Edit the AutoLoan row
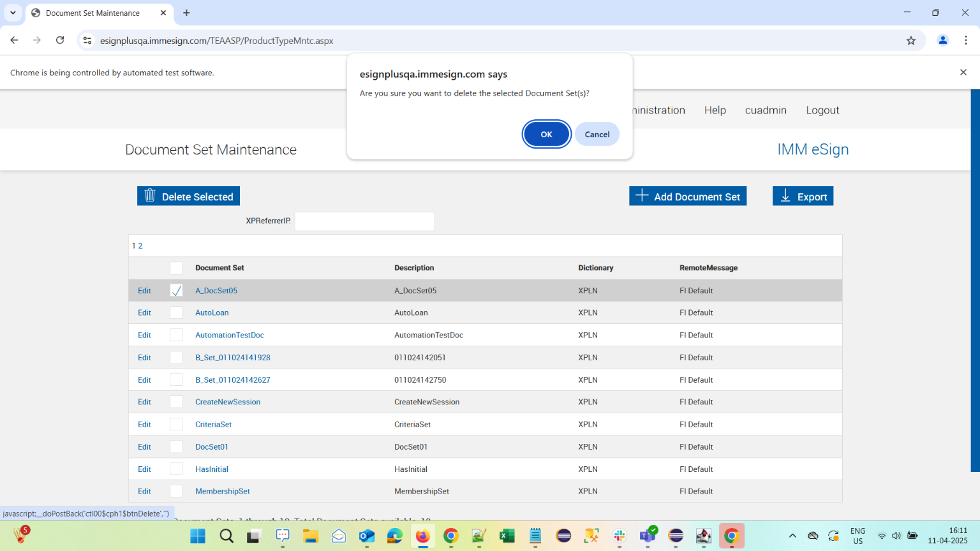This screenshot has width=980, height=551. pyautogui.click(x=144, y=313)
